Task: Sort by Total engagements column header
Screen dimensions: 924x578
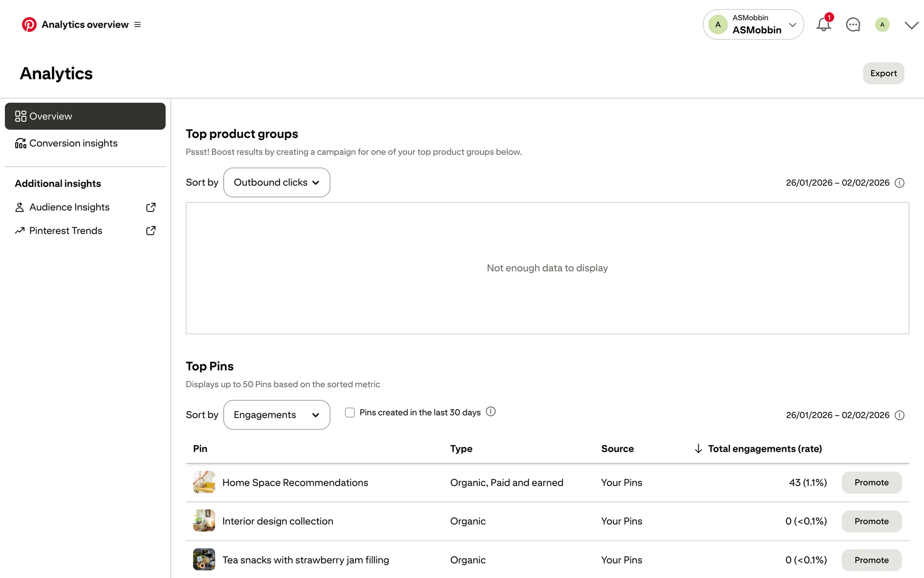Action: point(764,449)
